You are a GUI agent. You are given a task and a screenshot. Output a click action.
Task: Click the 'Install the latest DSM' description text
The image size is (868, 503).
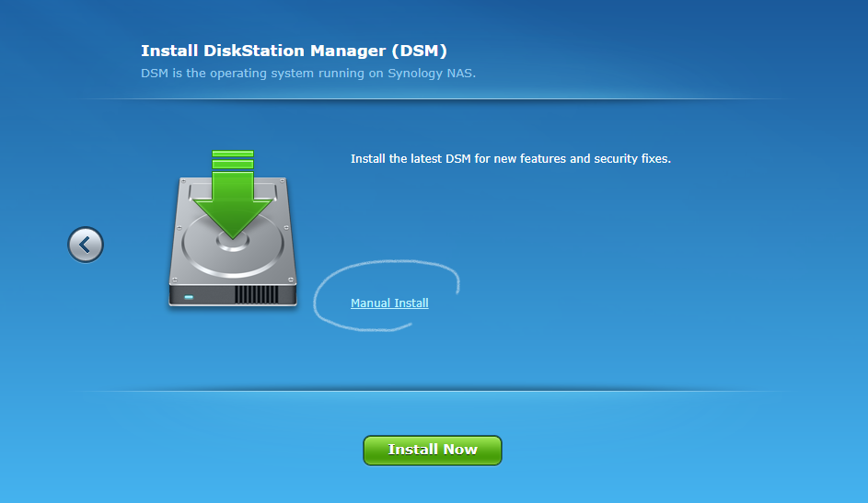tap(510, 159)
